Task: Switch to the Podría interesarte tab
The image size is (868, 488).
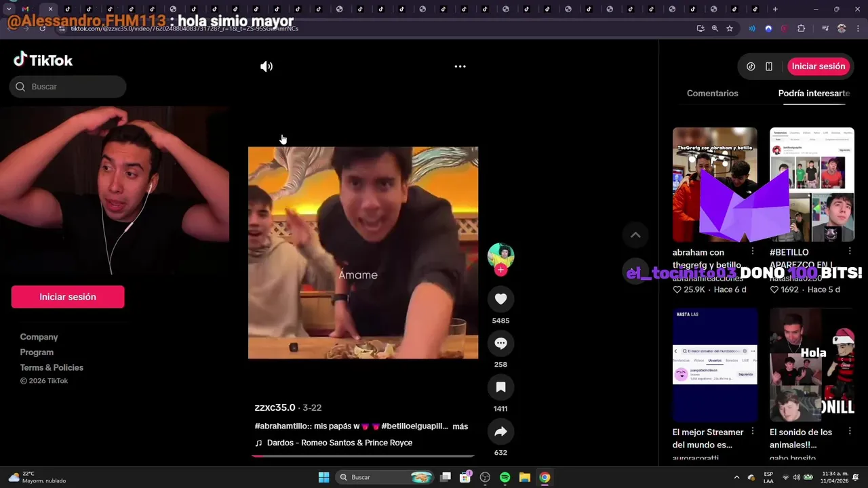Action: [814, 94]
